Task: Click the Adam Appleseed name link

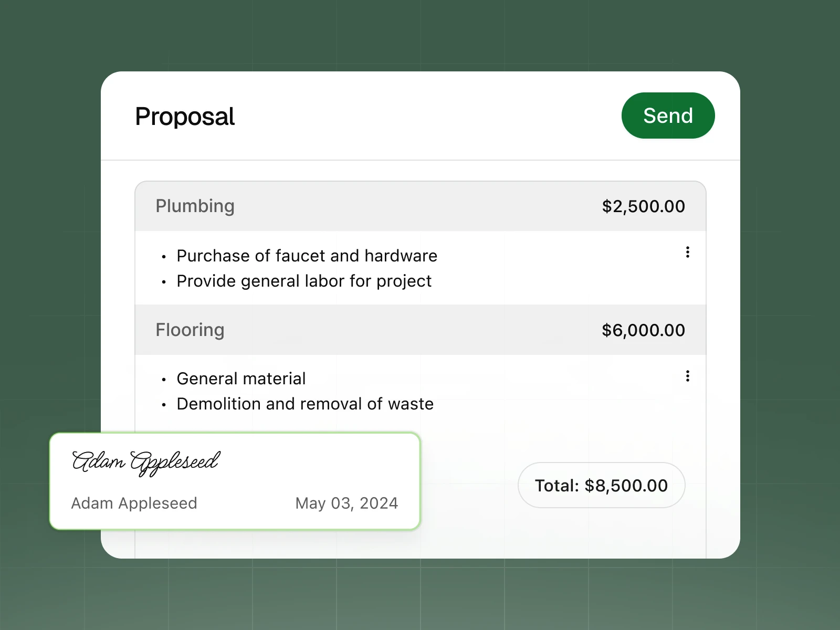Action: (134, 503)
